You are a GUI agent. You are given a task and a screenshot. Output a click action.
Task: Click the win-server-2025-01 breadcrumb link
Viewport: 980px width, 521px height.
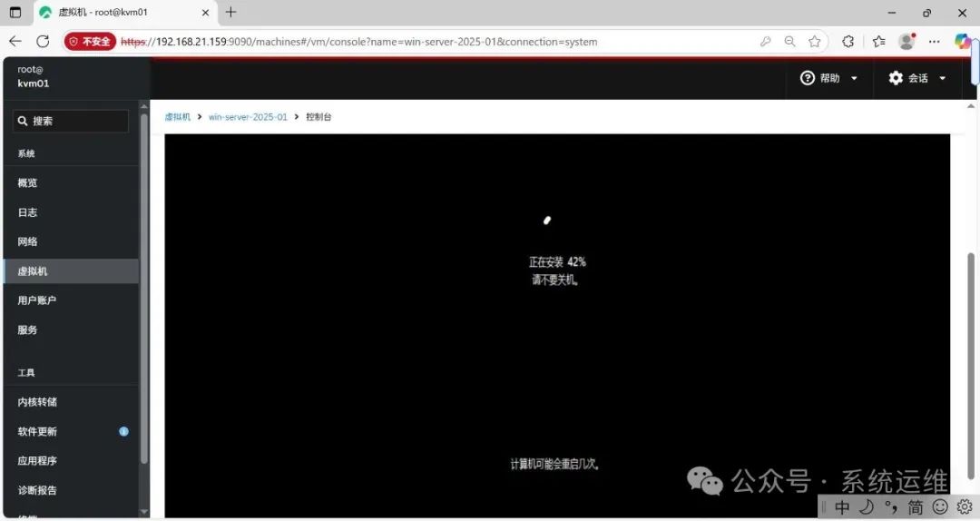248,117
